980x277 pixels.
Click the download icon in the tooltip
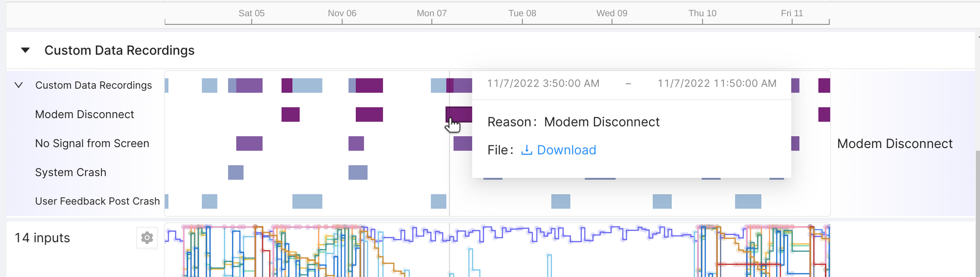(x=526, y=150)
